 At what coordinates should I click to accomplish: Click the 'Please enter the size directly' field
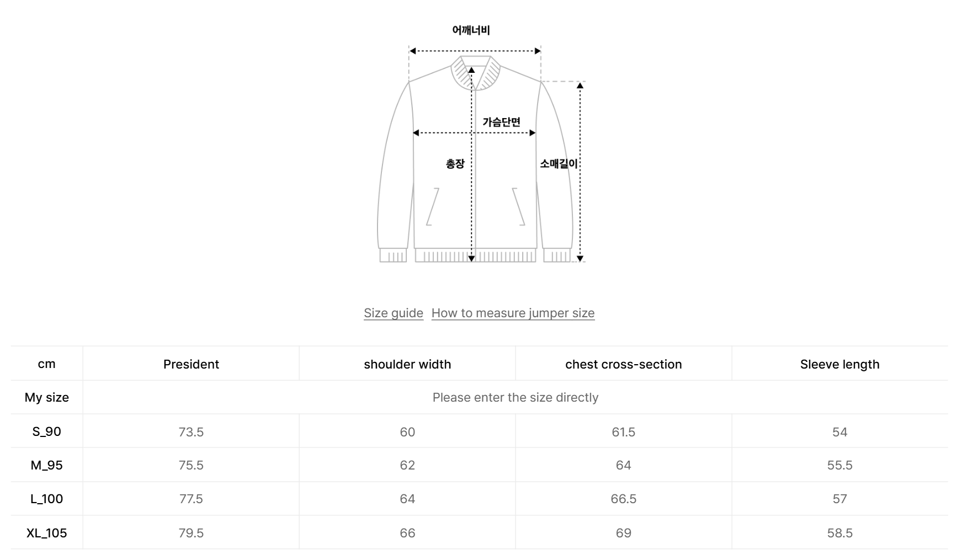tap(515, 397)
